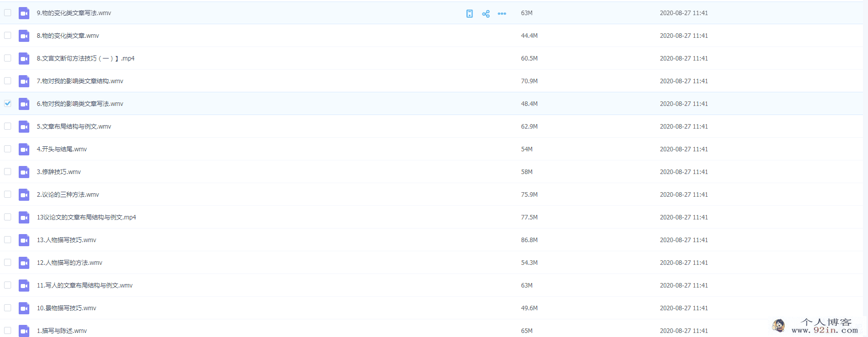This screenshot has width=868, height=337.
Task: Click the video icon of 13.人物描写技巧.wmv
Action: (x=24, y=240)
